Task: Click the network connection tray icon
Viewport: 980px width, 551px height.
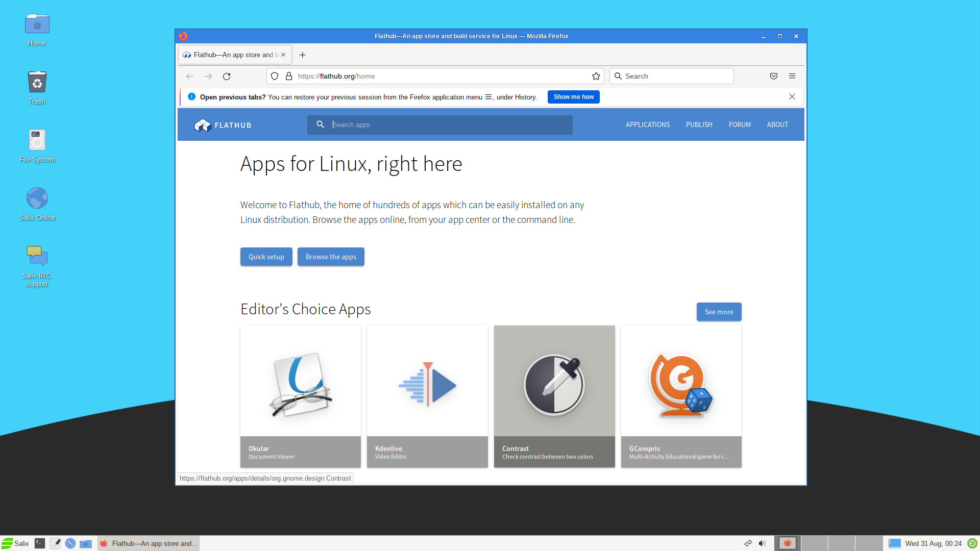Action: [748, 543]
